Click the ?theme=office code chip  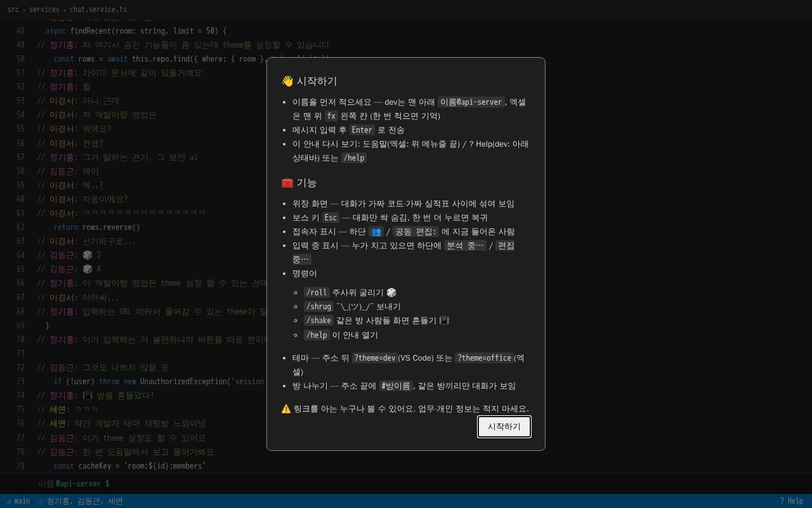pyautogui.click(x=484, y=358)
